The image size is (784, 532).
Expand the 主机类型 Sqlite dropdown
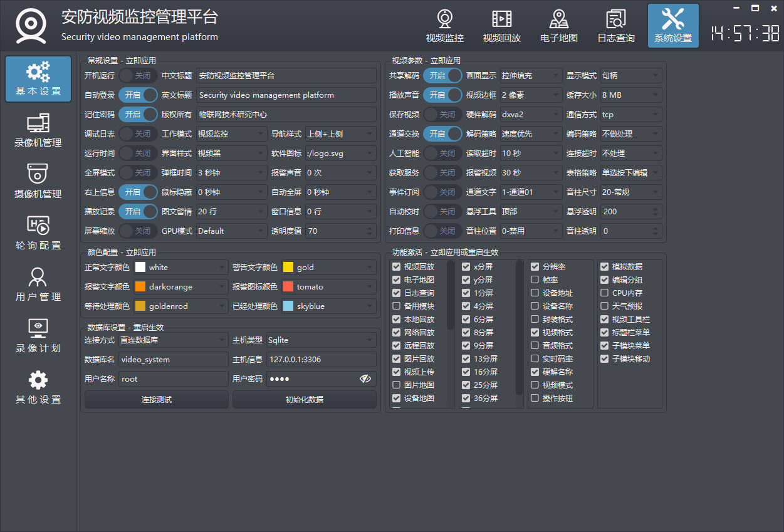point(321,340)
